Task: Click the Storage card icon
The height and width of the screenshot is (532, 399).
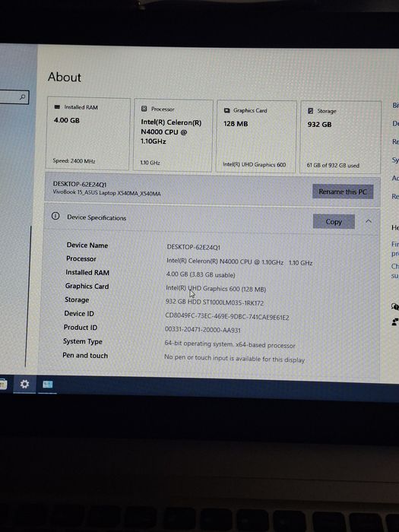Action: pyautogui.click(x=310, y=111)
